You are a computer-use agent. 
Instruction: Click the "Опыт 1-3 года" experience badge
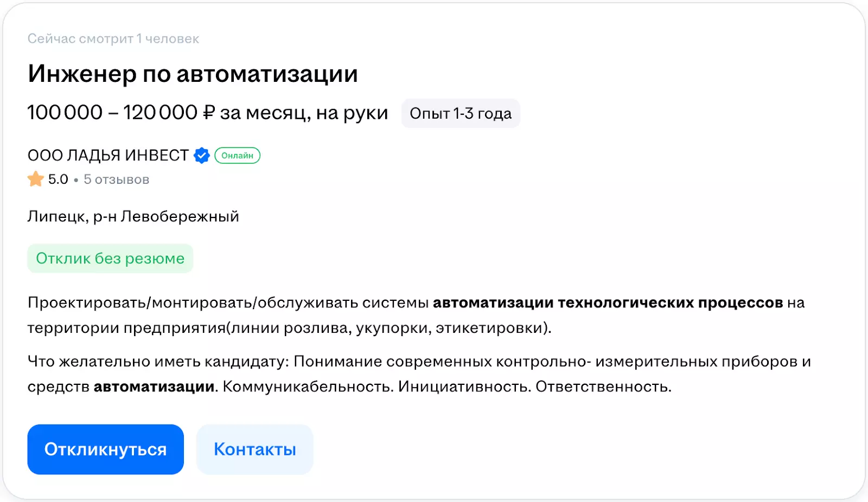[461, 113]
